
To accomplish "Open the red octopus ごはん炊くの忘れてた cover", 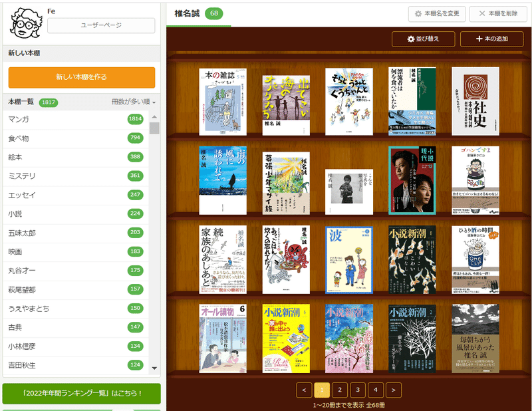I will [286, 259].
